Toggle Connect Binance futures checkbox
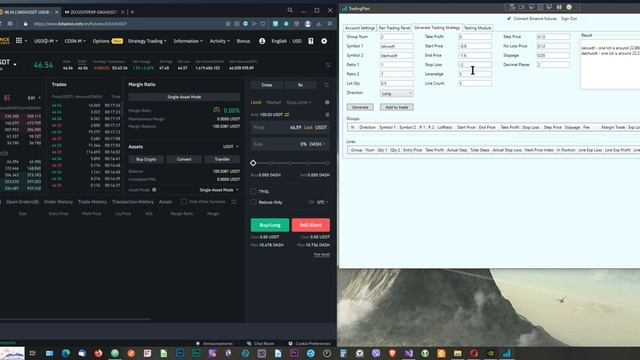This screenshot has height=360, width=640. coord(509,18)
